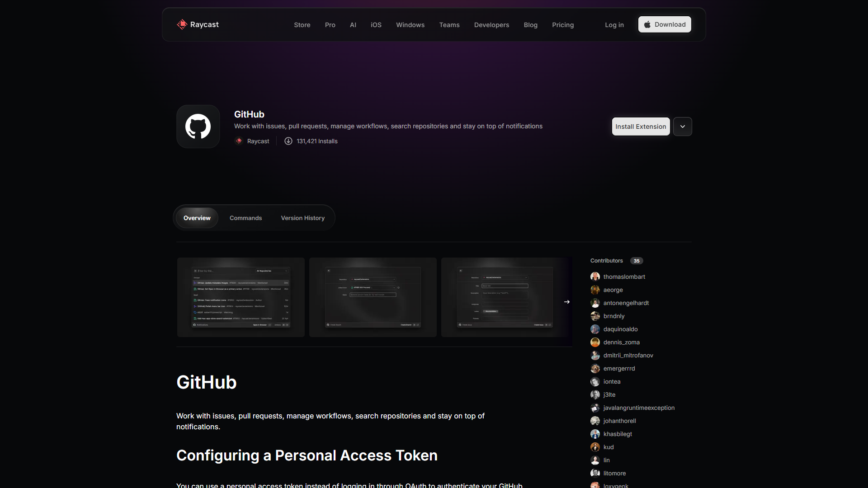Expand the dropdown beside Install Extension
868x488 pixels.
[682, 127]
